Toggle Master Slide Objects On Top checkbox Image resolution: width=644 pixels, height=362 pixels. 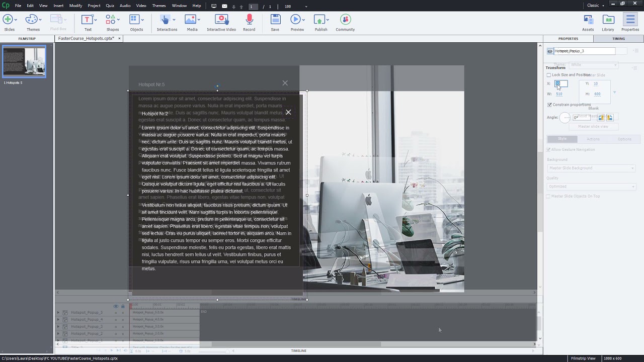tap(548, 196)
